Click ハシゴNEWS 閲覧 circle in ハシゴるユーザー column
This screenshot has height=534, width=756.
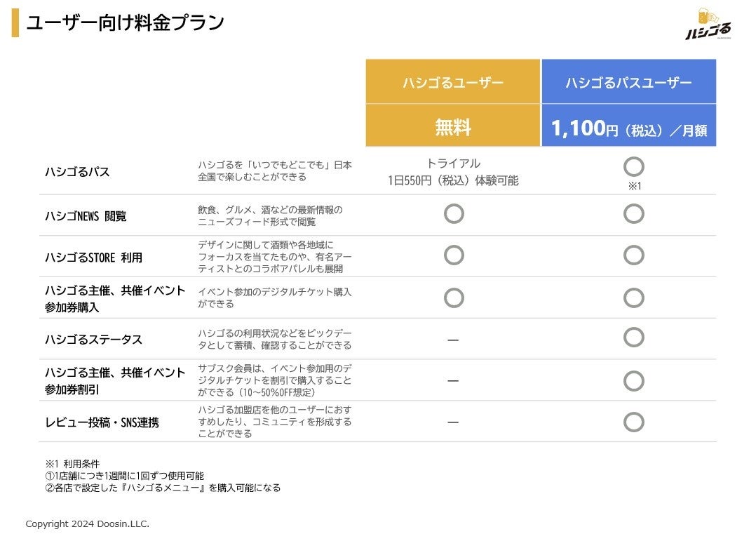coord(454,213)
